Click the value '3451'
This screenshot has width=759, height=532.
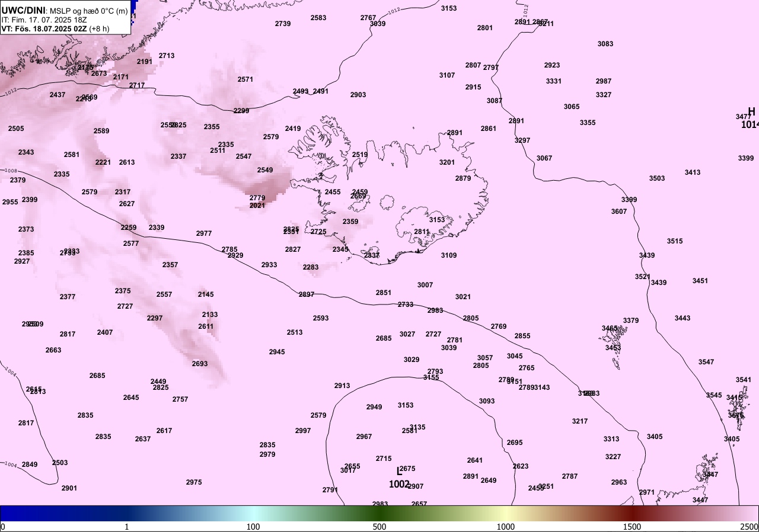700,281
